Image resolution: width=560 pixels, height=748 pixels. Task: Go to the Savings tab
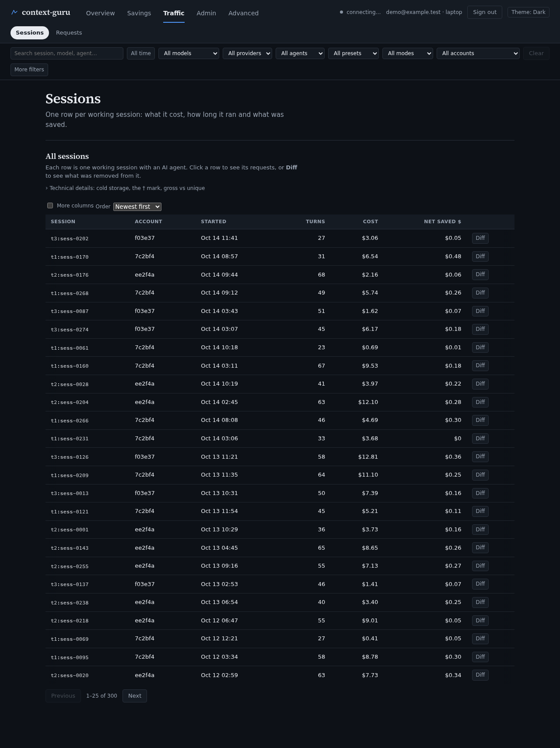click(x=139, y=13)
